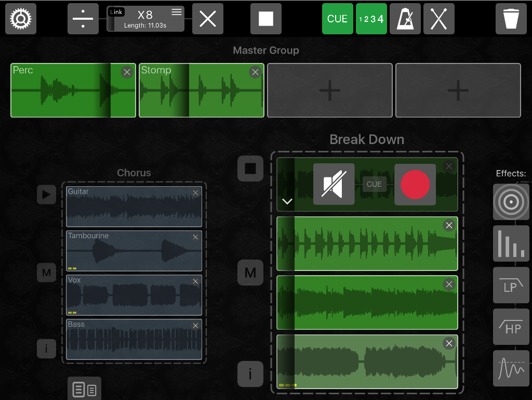Viewport: 532px width, 400px height.
Task: Stop all playback with the top square button
Action: point(266,19)
